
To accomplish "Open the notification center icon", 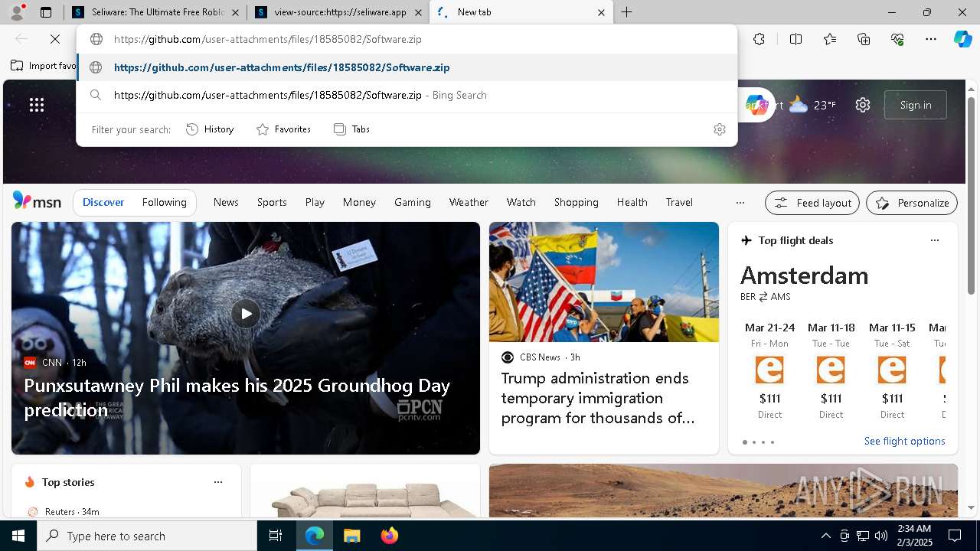I will (955, 536).
